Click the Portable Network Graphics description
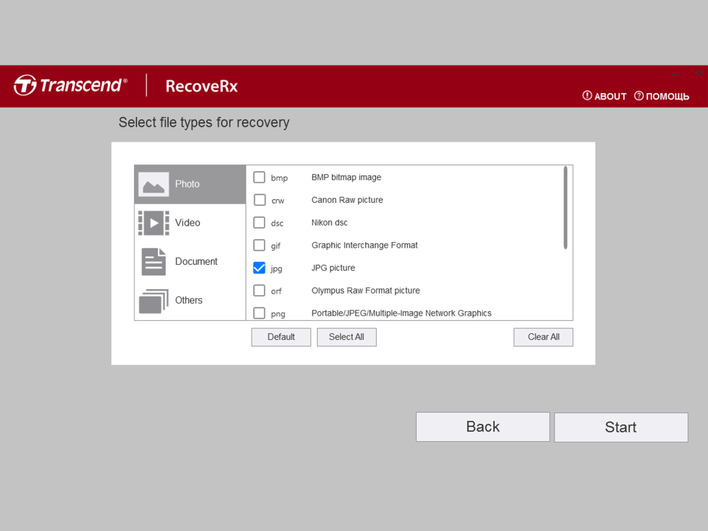Screen dimensions: 708x531 [401, 313]
